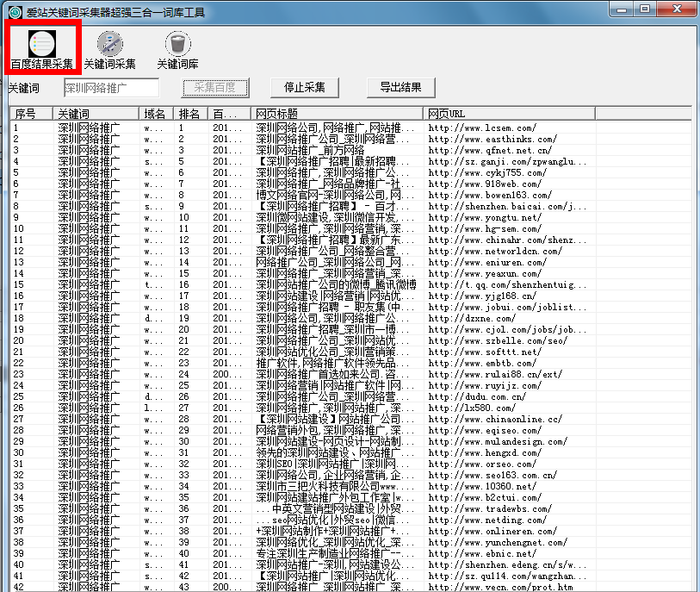Image resolution: width=700 pixels, height=592 pixels.
Task: Sort by the 关键词 column header
Action: [x=96, y=114]
